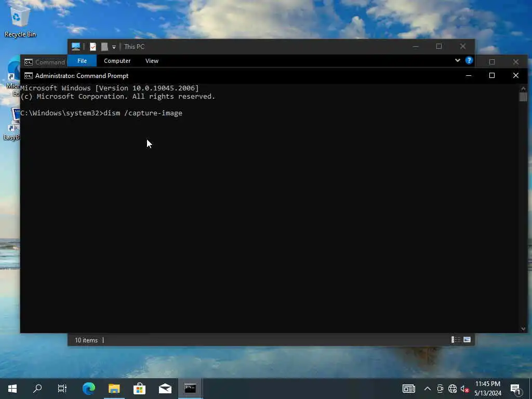Click the muted volume tray icon

464,389
